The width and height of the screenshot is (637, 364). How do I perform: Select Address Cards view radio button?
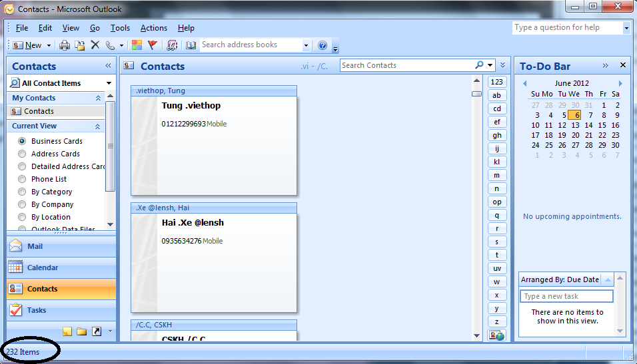coord(22,154)
